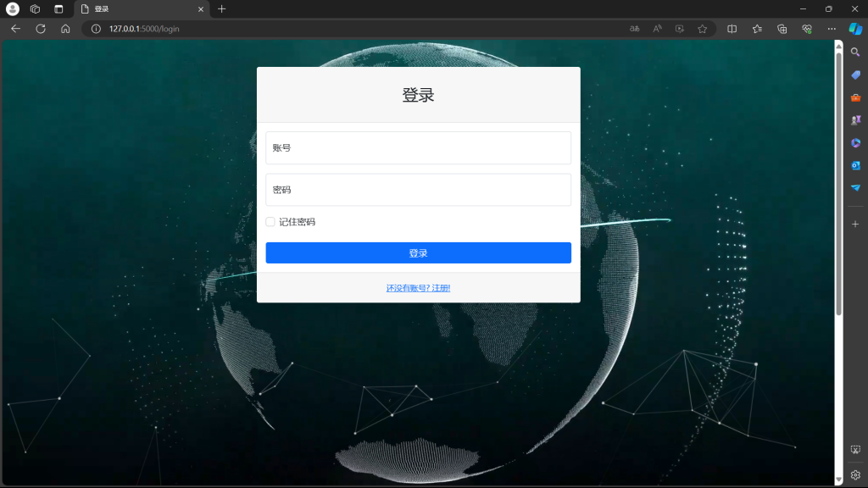868x488 pixels.
Task: Tick the 记住密码 remember password checkbox
Action: point(270,222)
